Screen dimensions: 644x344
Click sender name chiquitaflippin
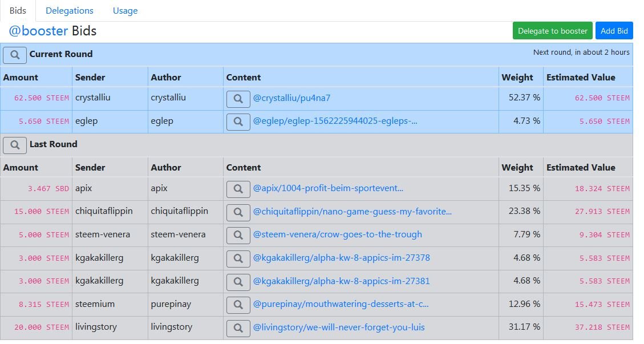[104, 211]
